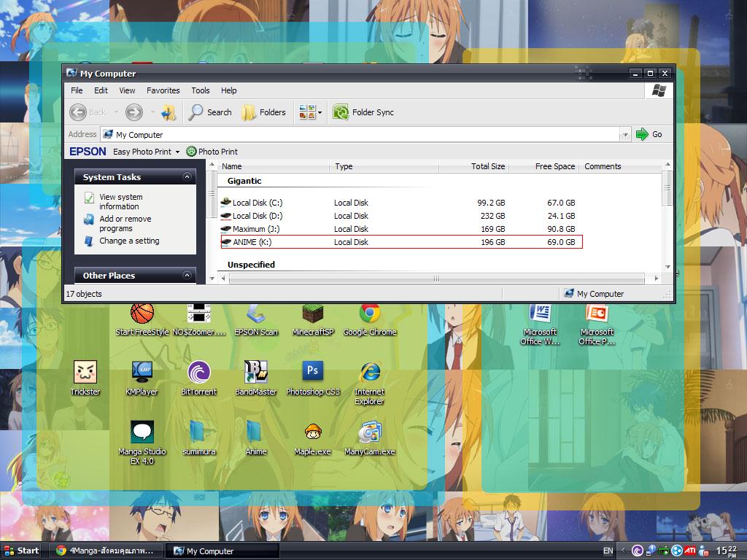Go up one folder level icon
Viewport: 747px width, 560px height.
(169, 112)
